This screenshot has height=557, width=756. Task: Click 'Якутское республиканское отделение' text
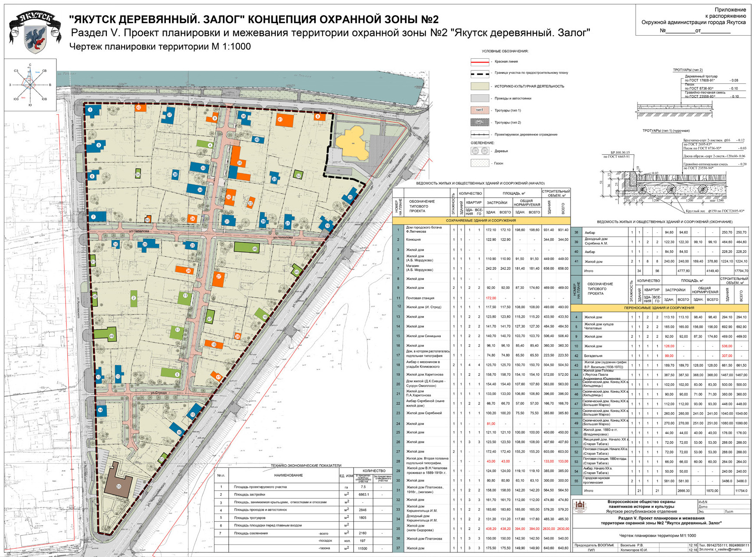(641, 511)
